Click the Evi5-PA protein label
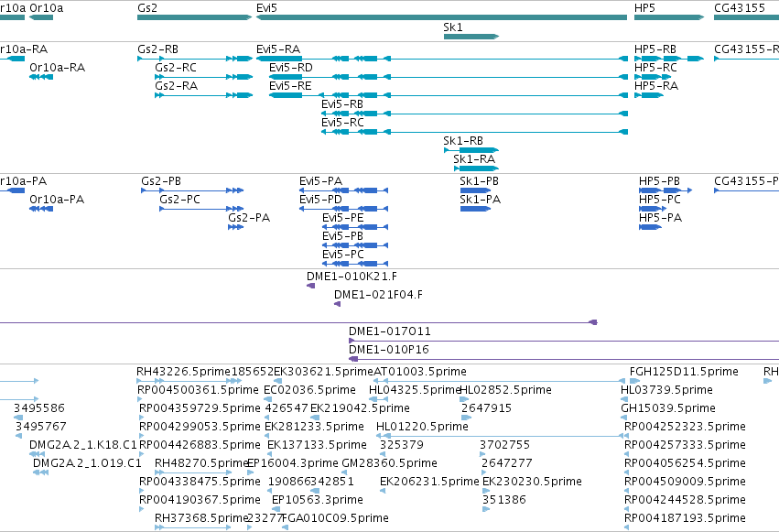 (x=321, y=181)
